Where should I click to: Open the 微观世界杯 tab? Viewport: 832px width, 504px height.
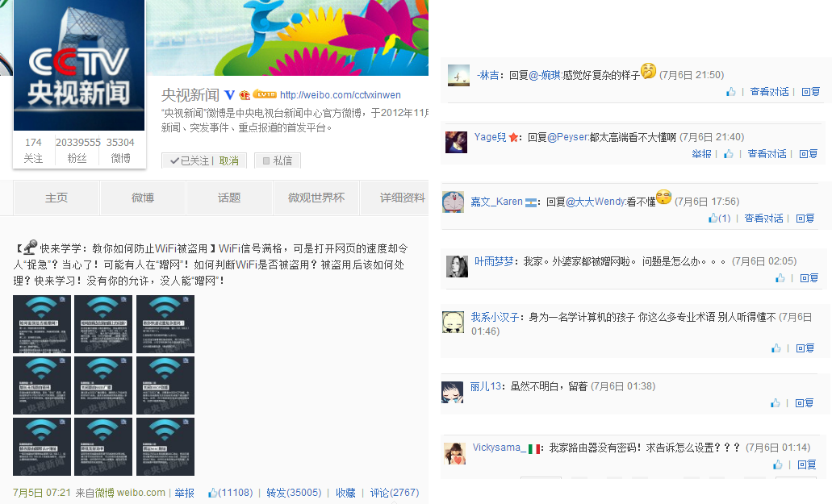316,198
